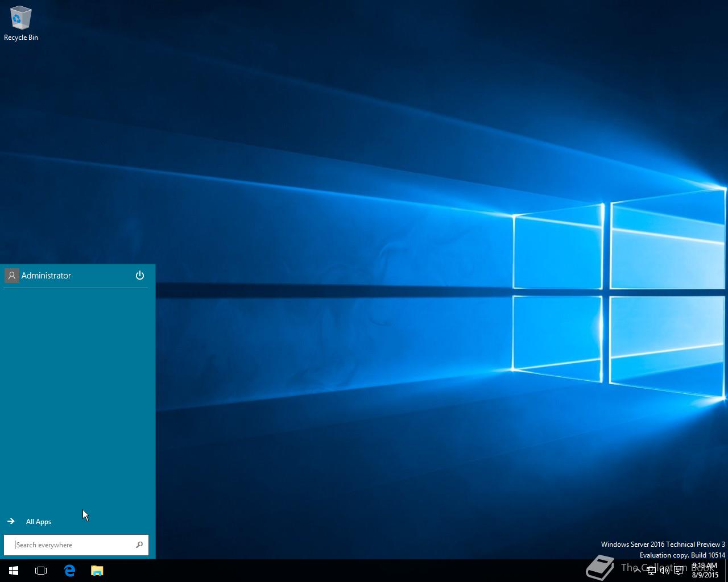Open the Recycle Bin on the desktop
The image size is (728, 582).
click(x=20, y=17)
